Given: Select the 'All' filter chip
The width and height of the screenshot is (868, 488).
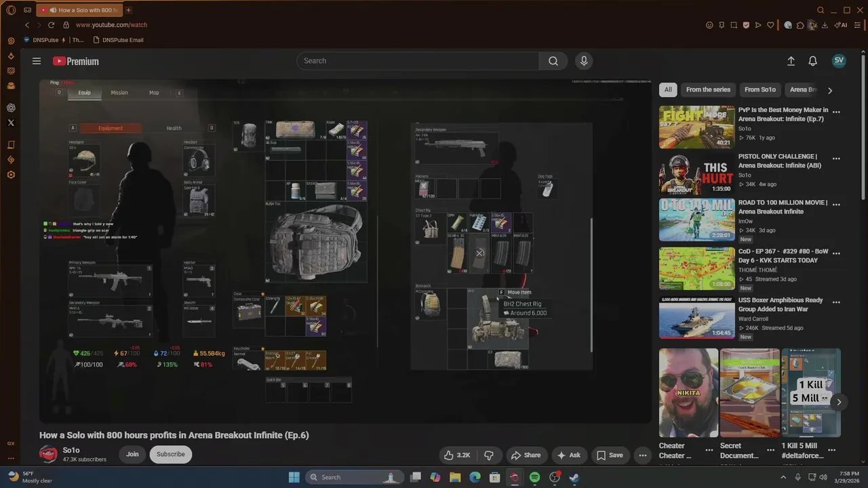Looking at the screenshot, I should pos(668,89).
